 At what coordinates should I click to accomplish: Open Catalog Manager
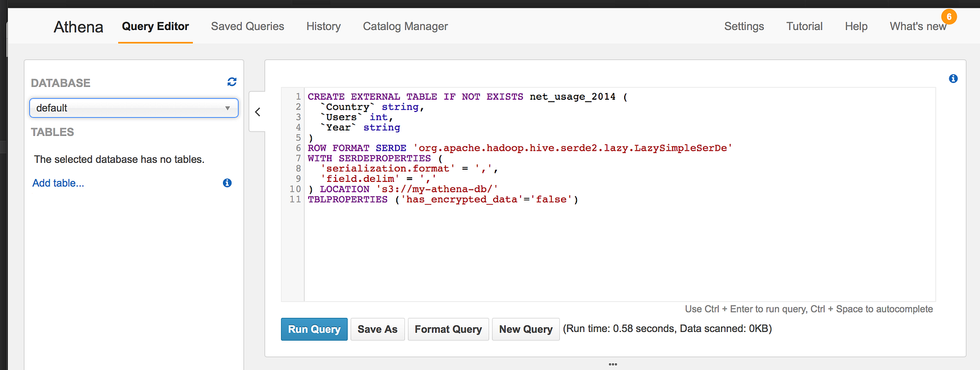pyautogui.click(x=405, y=26)
